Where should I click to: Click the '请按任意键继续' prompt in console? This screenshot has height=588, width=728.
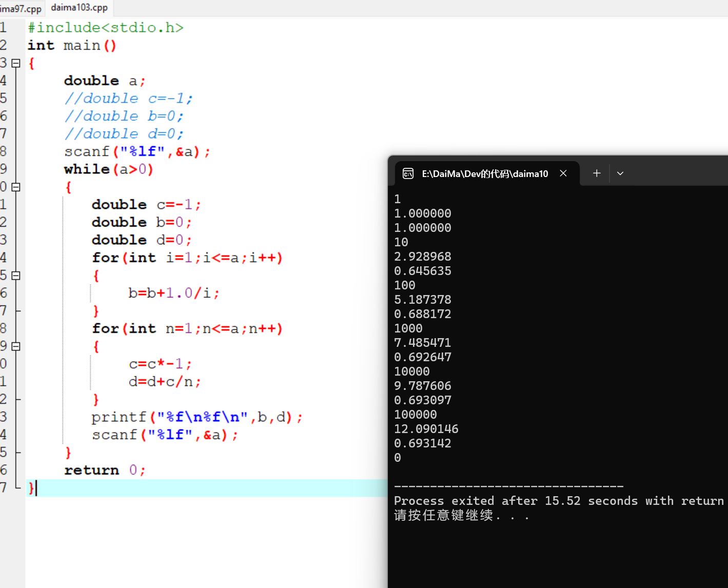tap(443, 515)
